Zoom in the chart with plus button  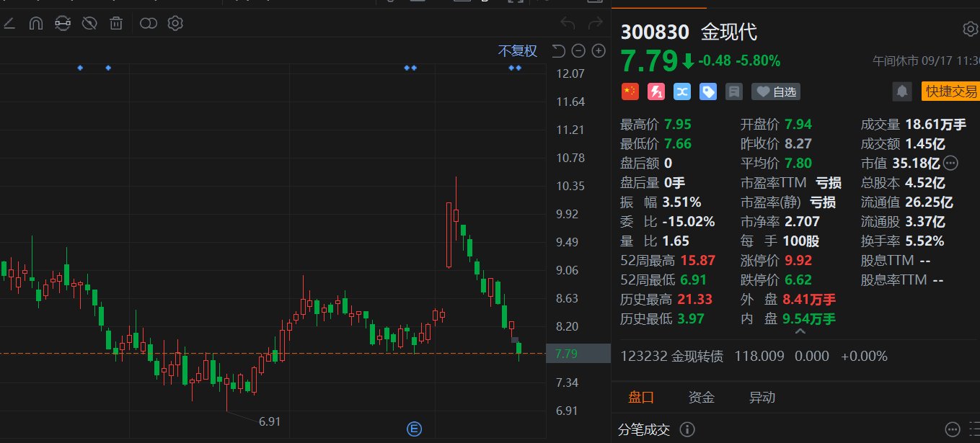(598, 50)
